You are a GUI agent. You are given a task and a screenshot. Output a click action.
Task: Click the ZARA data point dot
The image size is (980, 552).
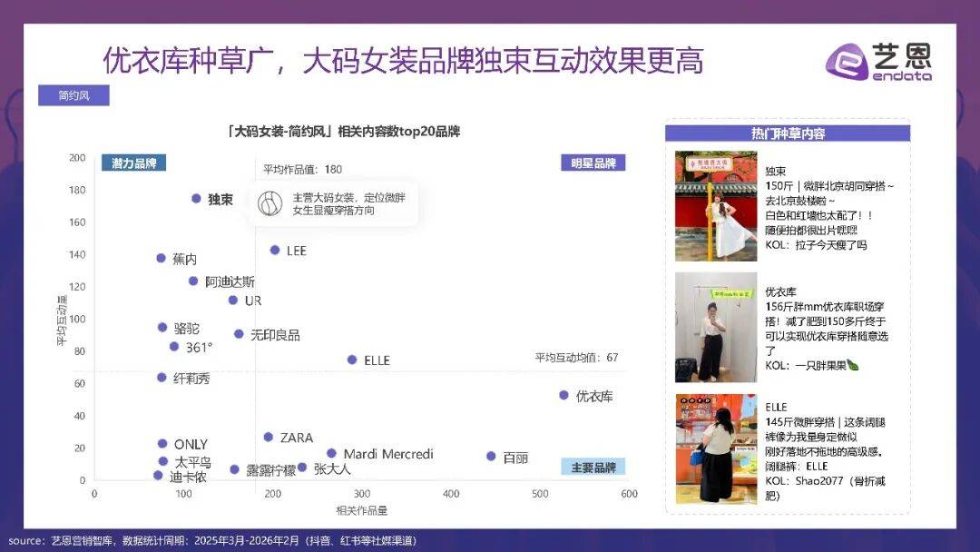[268, 438]
